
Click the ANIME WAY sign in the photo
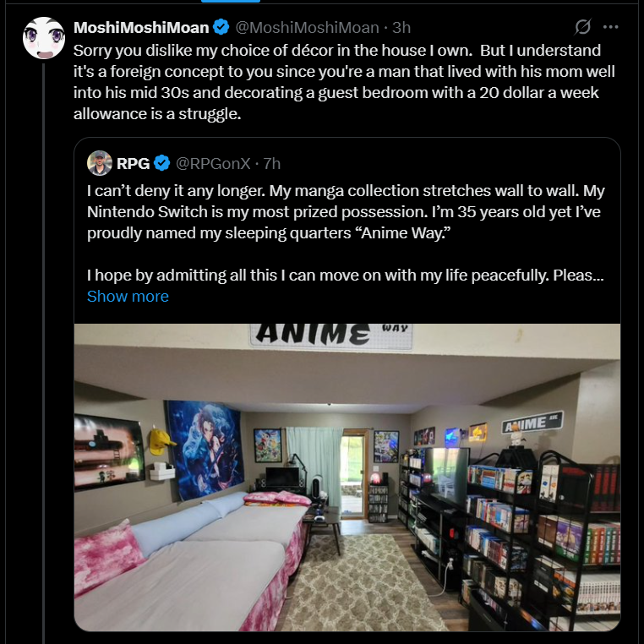tap(331, 335)
